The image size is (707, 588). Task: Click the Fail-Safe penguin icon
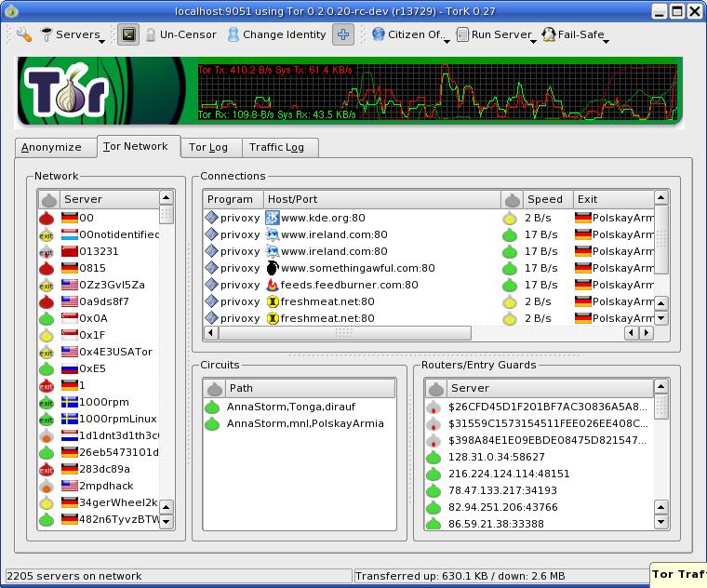tap(548, 34)
